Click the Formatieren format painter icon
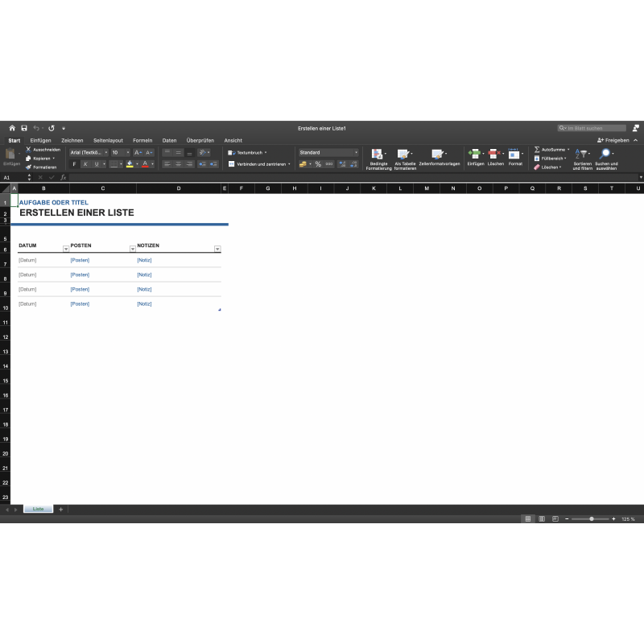The width and height of the screenshot is (644, 644). [x=28, y=167]
